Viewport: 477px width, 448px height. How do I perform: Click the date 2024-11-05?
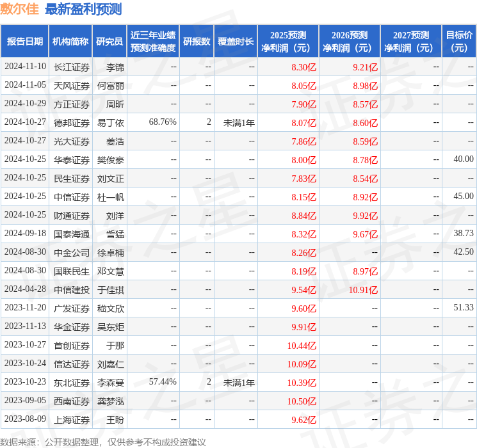25,85
